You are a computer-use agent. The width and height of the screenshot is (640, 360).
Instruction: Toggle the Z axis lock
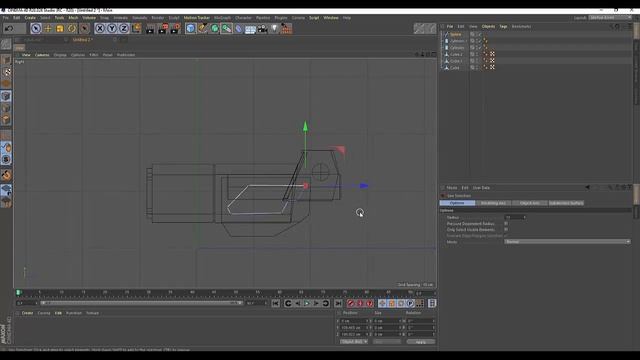pyautogui.click(x=124, y=28)
